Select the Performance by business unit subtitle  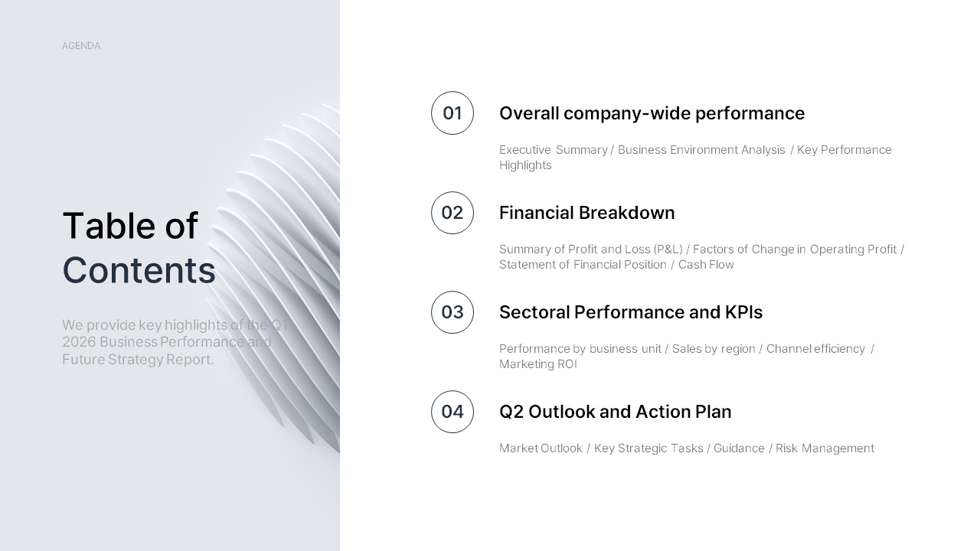687,356
